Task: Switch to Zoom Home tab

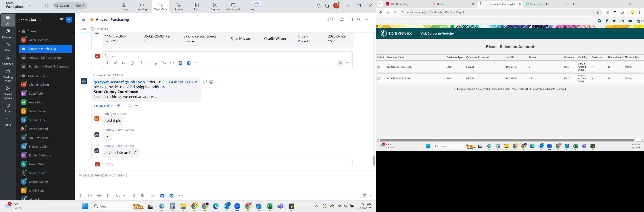Action: pos(124,7)
